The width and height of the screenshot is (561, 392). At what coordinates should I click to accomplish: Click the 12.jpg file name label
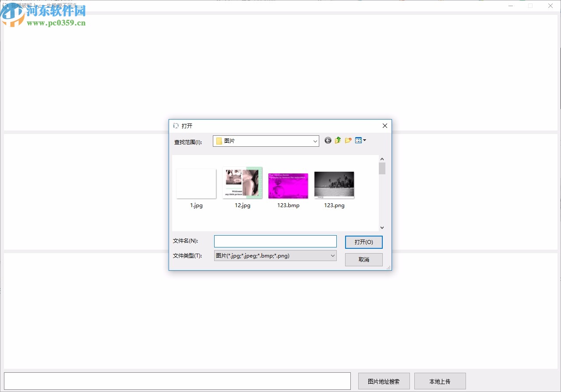pos(243,205)
